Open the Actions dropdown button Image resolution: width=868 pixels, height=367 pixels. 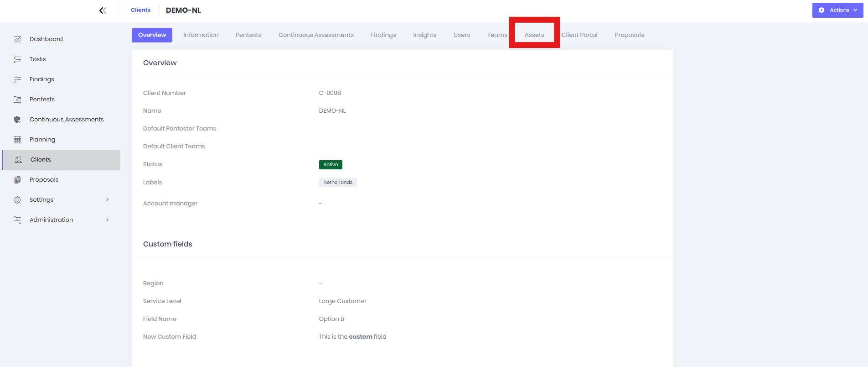[x=837, y=10]
